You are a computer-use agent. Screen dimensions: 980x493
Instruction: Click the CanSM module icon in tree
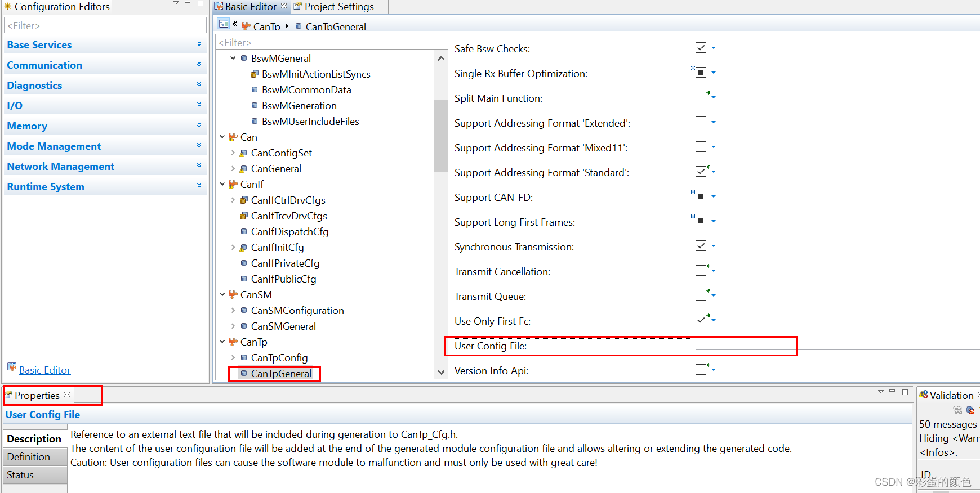point(233,294)
